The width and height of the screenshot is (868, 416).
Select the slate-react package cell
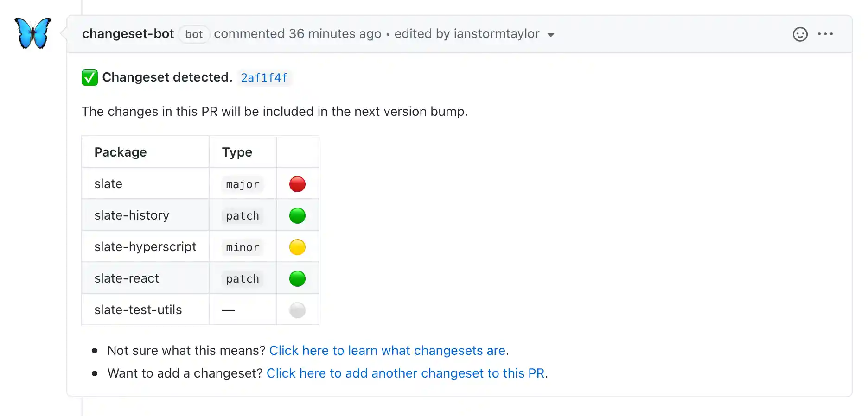pos(127,278)
